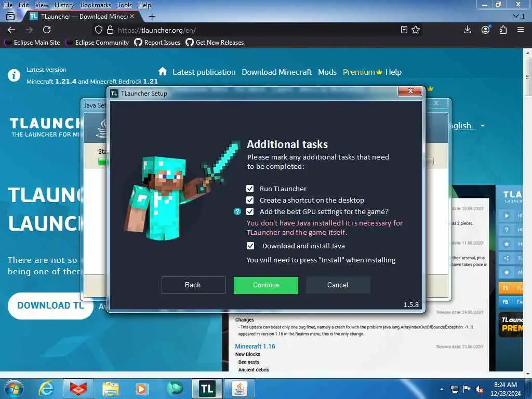Go forward to the next page
Screen dimensions: 532x399
[x=29, y=30]
